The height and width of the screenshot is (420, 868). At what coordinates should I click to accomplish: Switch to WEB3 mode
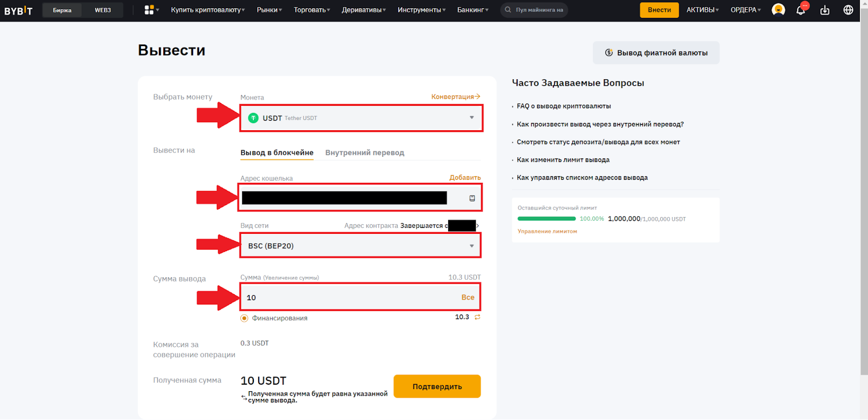[103, 10]
